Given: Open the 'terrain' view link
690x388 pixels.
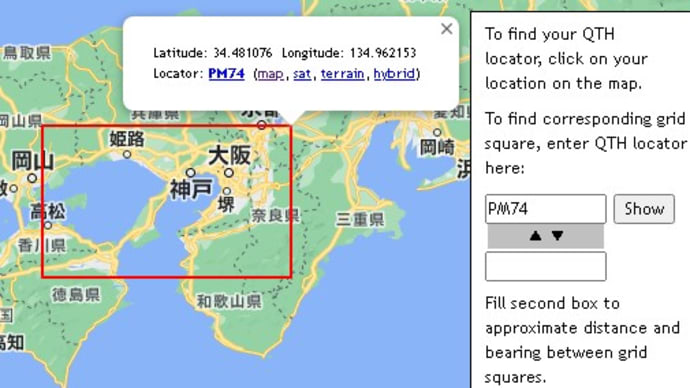Looking at the screenshot, I should coord(342,73).
